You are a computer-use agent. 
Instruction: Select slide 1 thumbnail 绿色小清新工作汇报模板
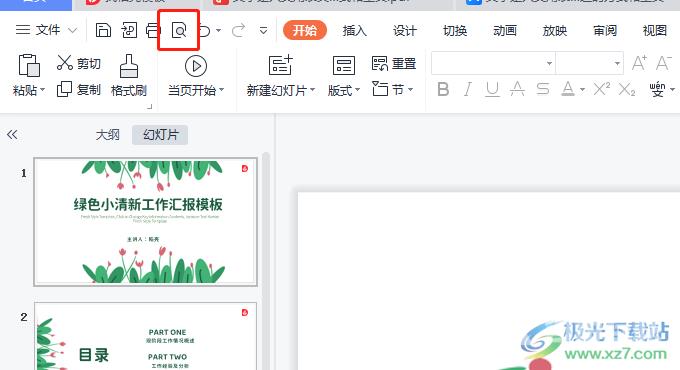(145, 222)
